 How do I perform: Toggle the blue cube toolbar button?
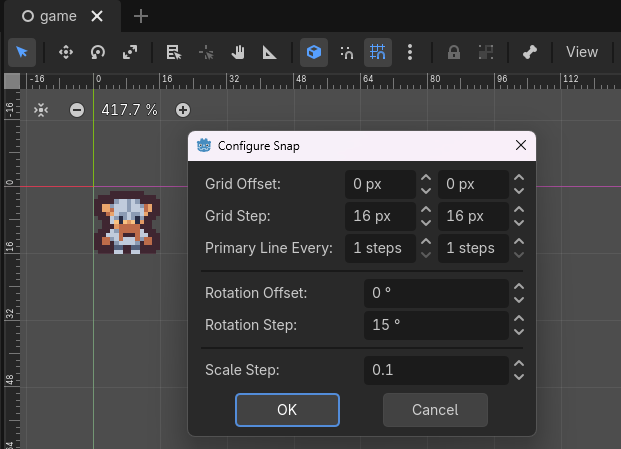(314, 52)
